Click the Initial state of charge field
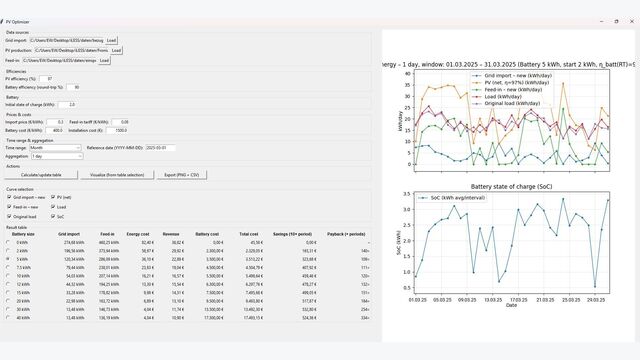The width and height of the screenshot is (640, 360). [x=67, y=105]
